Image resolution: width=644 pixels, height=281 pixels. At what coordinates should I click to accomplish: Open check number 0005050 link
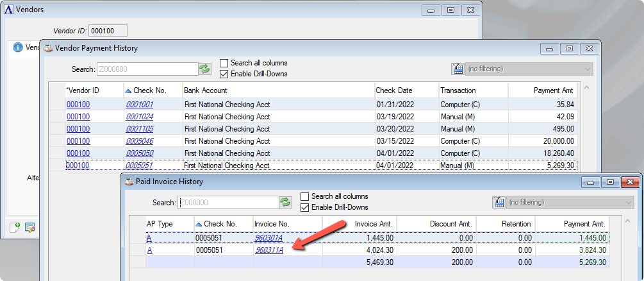(x=139, y=153)
